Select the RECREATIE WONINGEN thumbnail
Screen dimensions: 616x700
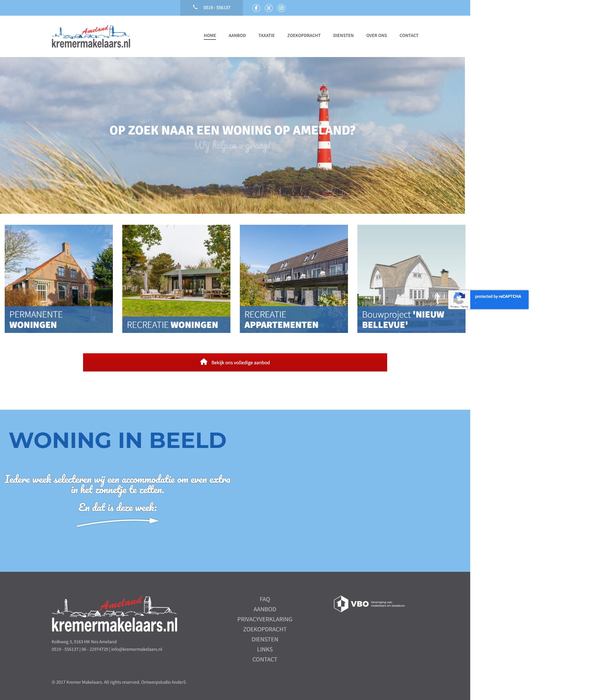[x=176, y=279]
